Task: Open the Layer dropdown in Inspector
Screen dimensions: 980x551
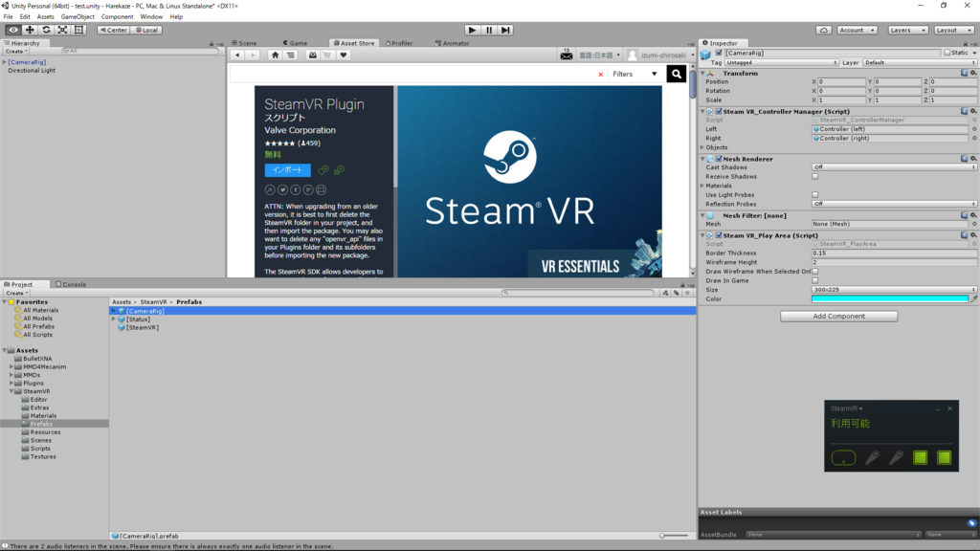Action: pyautogui.click(x=920, y=62)
